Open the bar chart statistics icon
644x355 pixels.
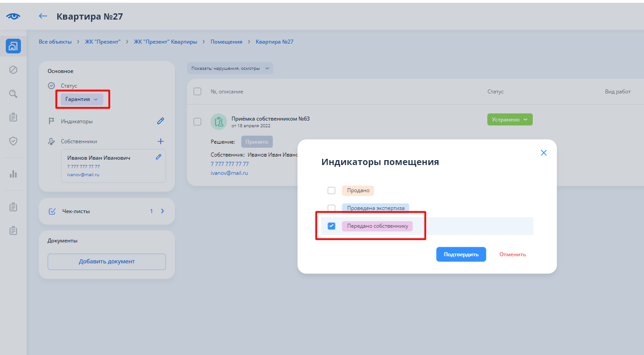click(x=13, y=174)
